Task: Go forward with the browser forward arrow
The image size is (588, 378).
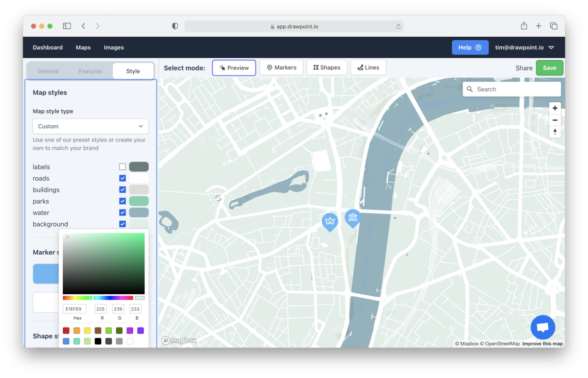Action: pos(98,26)
